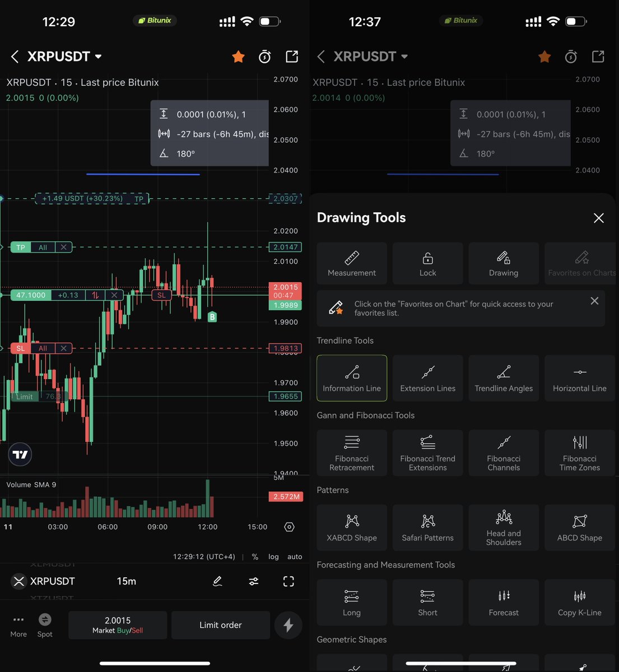Tap the Limit order button
Image resolution: width=619 pixels, height=672 pixels.
(221, 625)
